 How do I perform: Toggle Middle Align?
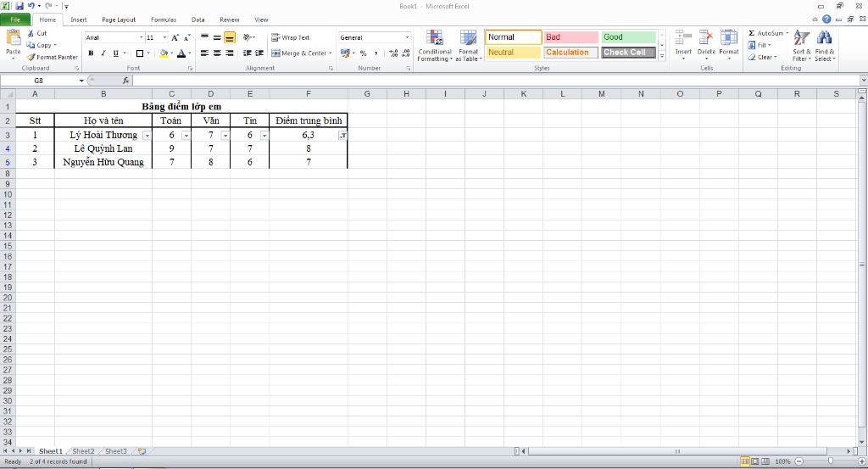(217, 37)
